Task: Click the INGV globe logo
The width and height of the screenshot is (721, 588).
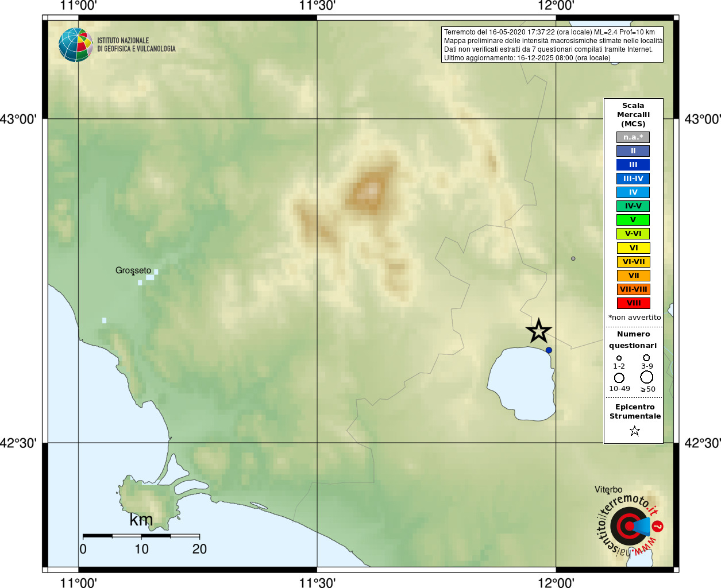Action: tap(76, 45)
